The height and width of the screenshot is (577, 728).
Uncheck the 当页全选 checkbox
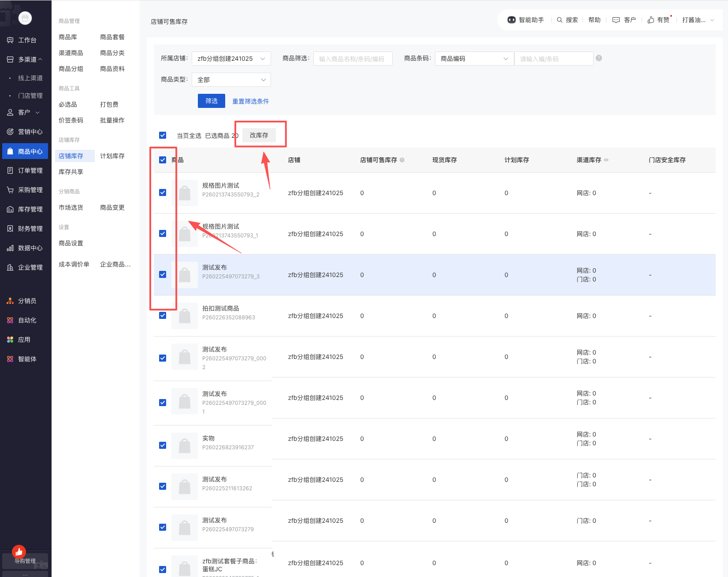coord(163,135)
